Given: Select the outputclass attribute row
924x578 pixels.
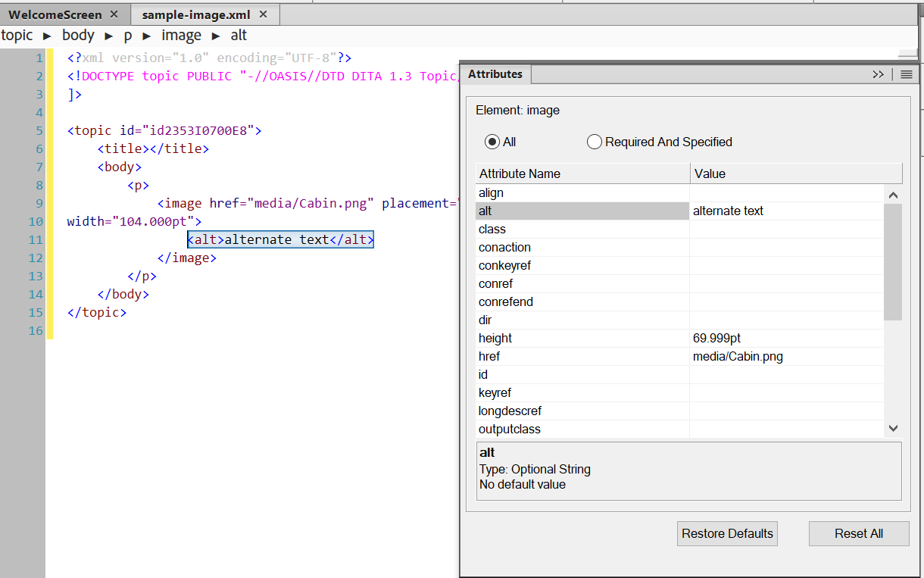Looking at the screenshot, I should 509,429.
